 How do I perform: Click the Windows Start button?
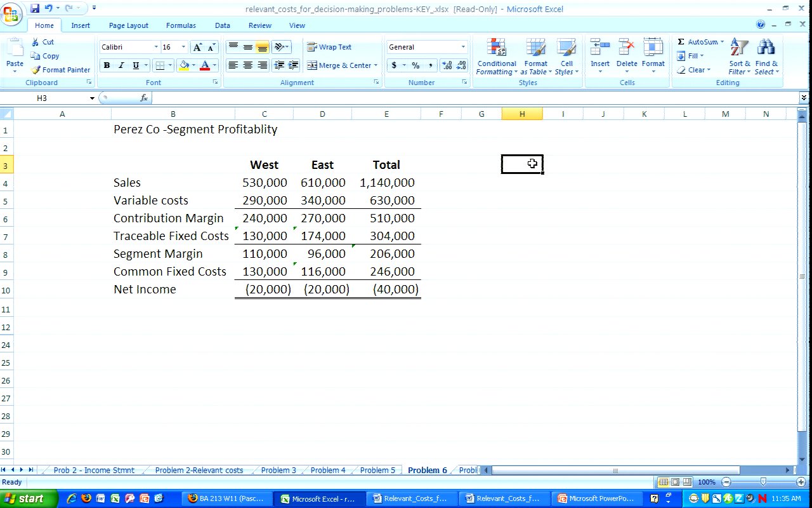[x=29, y=498]
